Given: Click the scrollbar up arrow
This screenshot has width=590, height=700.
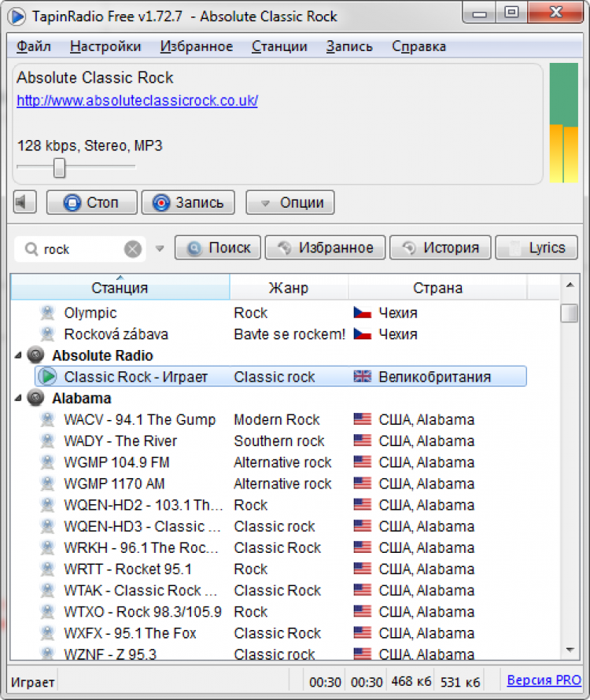Looking at the screenshot, I should [x=570, y=285].
